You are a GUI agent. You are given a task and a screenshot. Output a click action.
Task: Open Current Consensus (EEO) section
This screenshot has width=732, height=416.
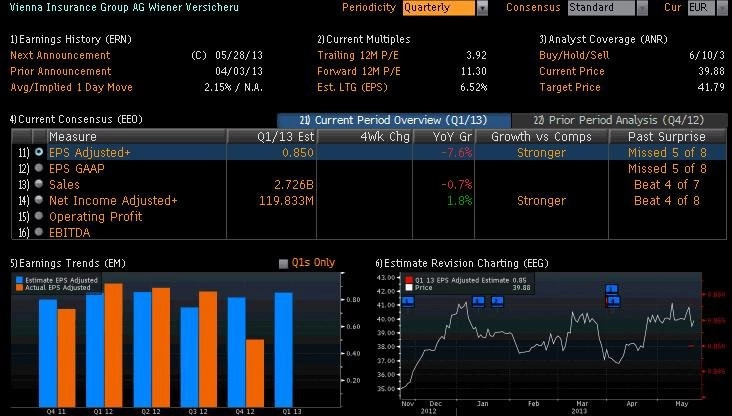pos(76,119)
